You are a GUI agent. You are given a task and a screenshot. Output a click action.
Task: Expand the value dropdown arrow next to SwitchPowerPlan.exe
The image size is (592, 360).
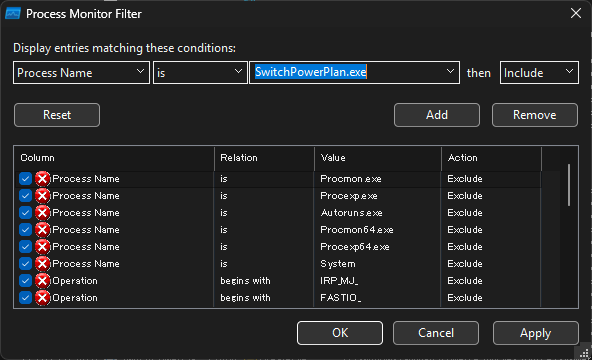(x=450, y=72)
